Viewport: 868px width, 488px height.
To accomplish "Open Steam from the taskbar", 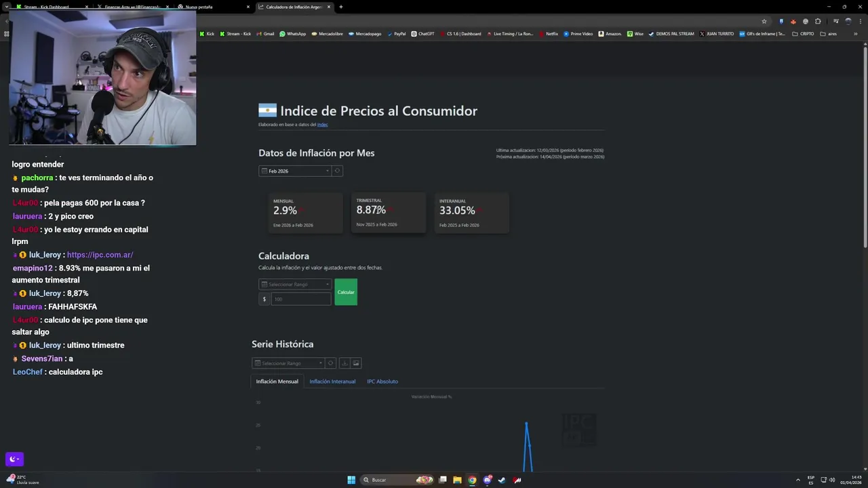I will pos(502,480).
